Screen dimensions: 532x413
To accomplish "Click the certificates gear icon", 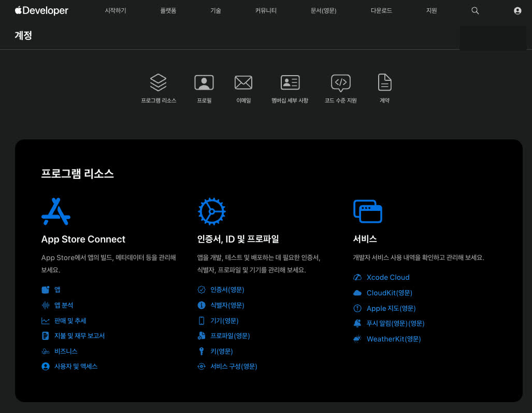I will (212, 211).
